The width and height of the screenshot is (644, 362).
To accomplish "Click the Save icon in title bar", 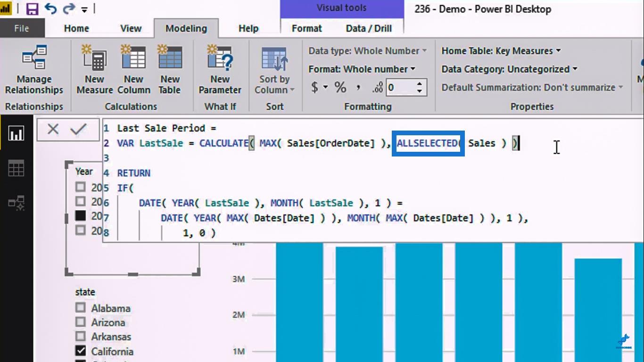I will [32, 8].
